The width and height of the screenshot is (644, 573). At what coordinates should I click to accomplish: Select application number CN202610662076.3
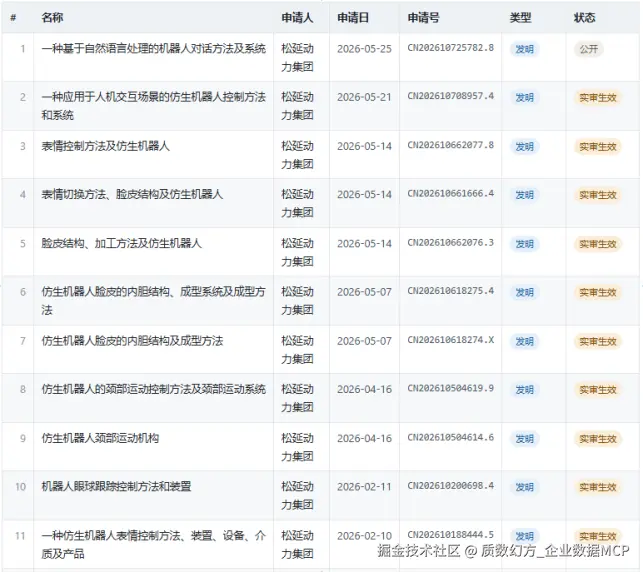click(x=451, y=242)
